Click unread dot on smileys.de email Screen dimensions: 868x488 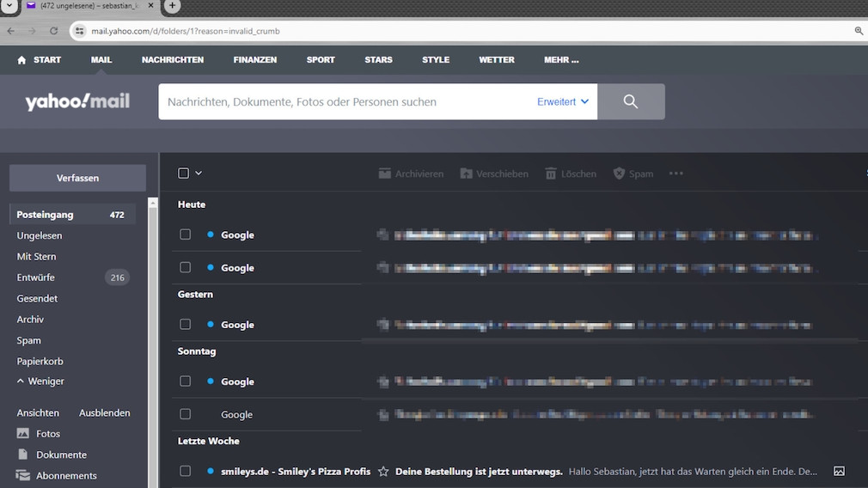pyautogui.click(x=211, y=472)
